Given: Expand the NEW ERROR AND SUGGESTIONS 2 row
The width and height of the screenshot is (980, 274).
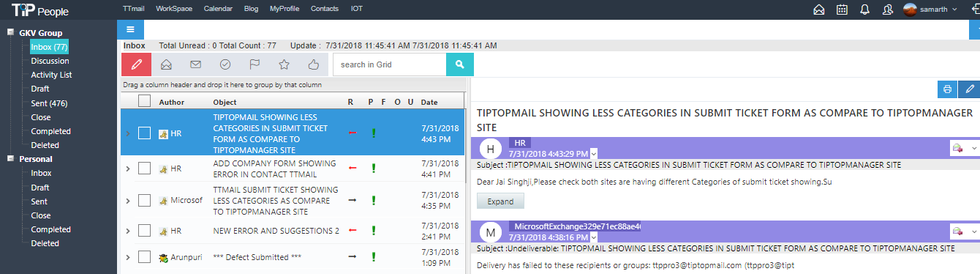Looking at the screenshot, I should [x=128, y=231].
